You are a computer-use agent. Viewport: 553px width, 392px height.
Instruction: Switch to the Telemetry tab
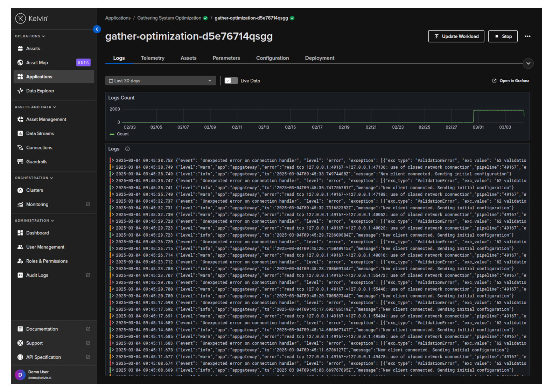pos(153,58)
